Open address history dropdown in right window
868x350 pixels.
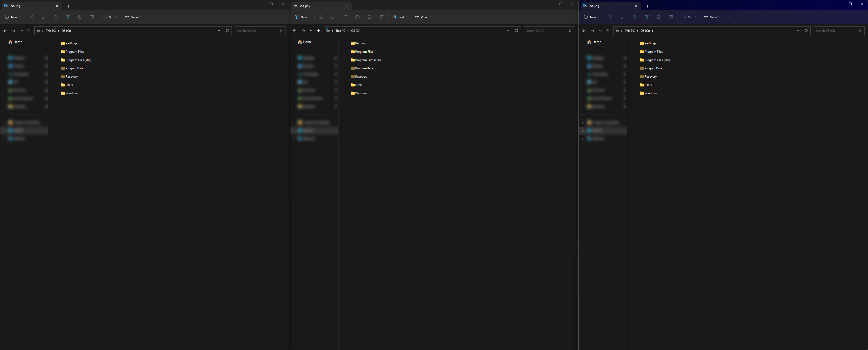[x=798, y=31]
